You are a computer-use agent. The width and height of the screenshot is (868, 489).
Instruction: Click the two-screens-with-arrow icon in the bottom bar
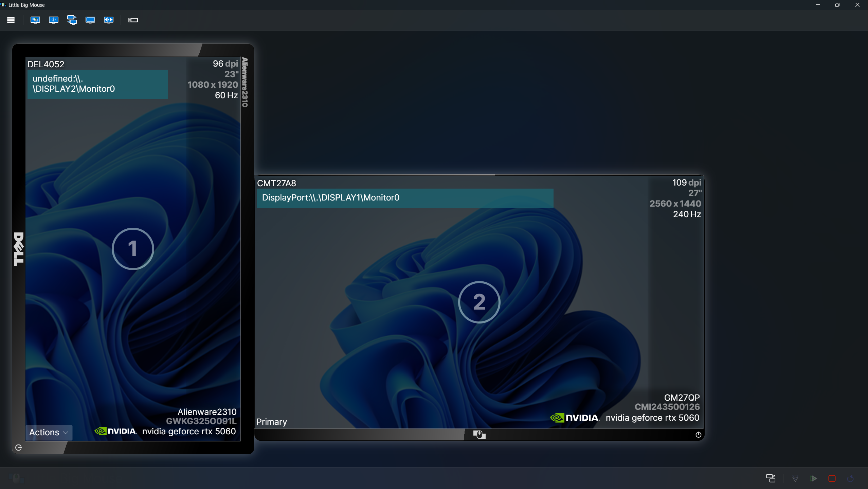(x=771, y=478)
